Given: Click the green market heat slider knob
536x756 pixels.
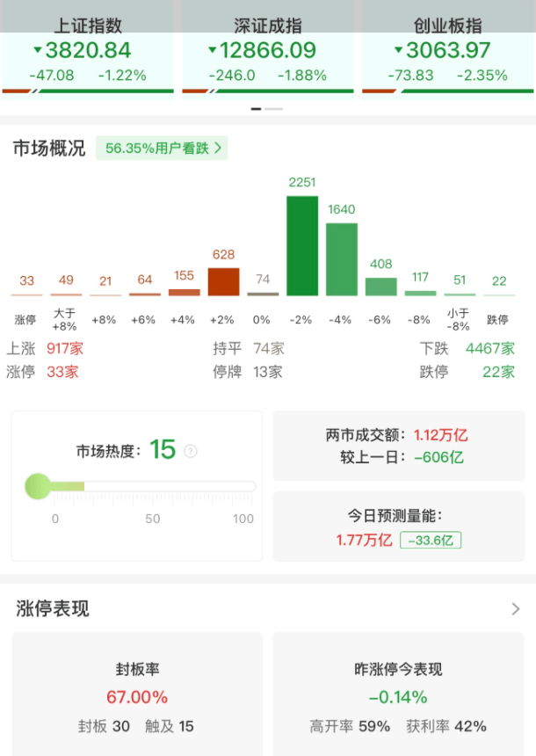Looking at the screenshot, I should [x=39, y=485].
